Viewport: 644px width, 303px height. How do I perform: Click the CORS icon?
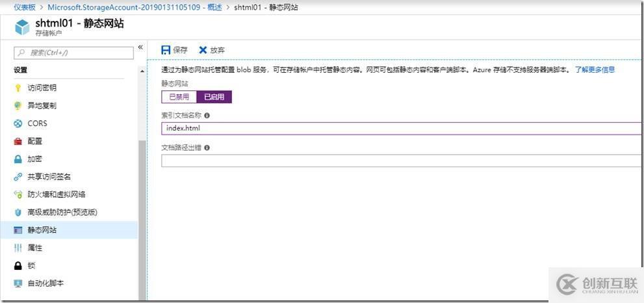click(18, 124)
